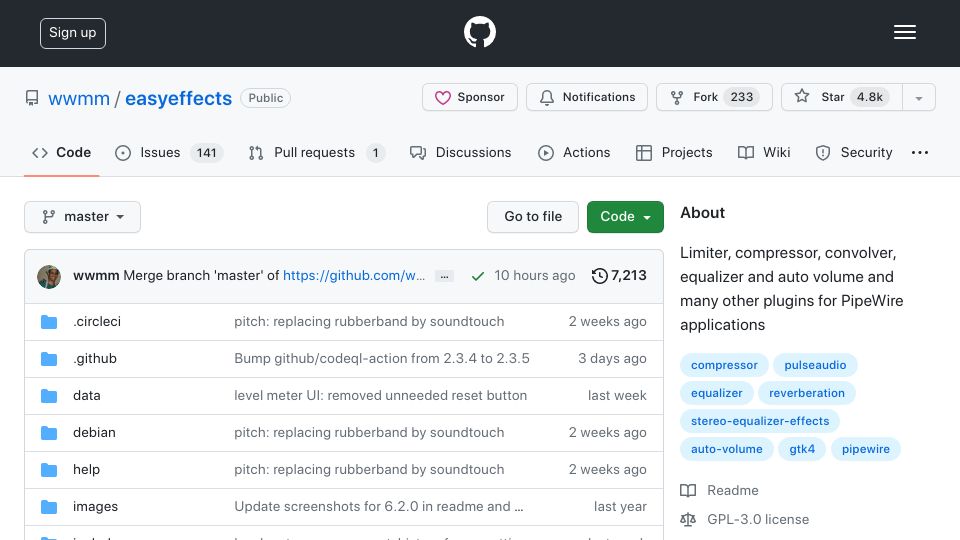960x540 pixels.
Task: Open 'Bump github/codeql-action from 2.3.4 to 2.3.5' commit
Action: coord(382,358)
